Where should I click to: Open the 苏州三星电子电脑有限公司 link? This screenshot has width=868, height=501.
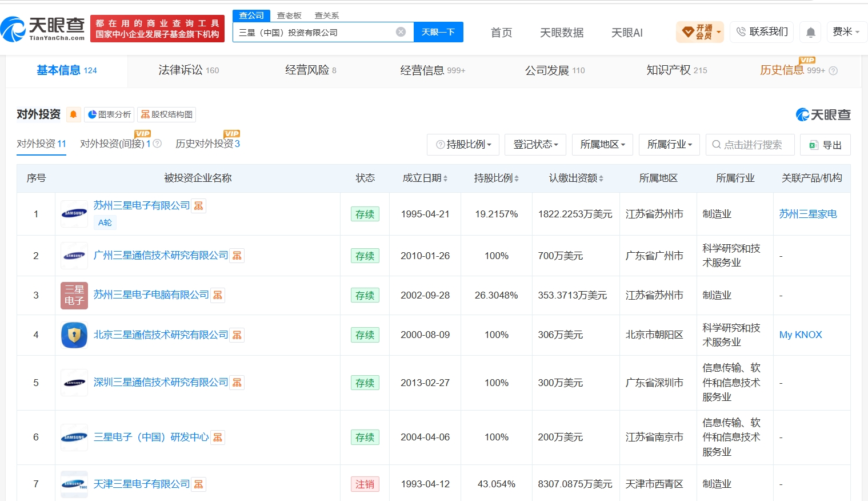coord(151,295)
